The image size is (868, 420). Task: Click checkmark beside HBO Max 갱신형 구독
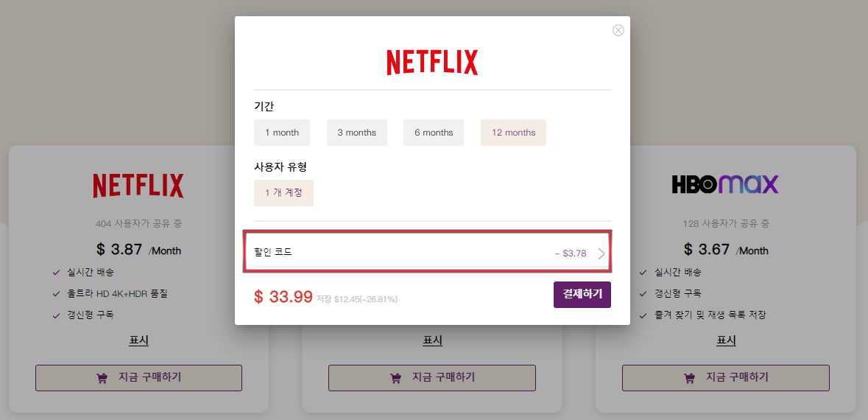[643, 294]
